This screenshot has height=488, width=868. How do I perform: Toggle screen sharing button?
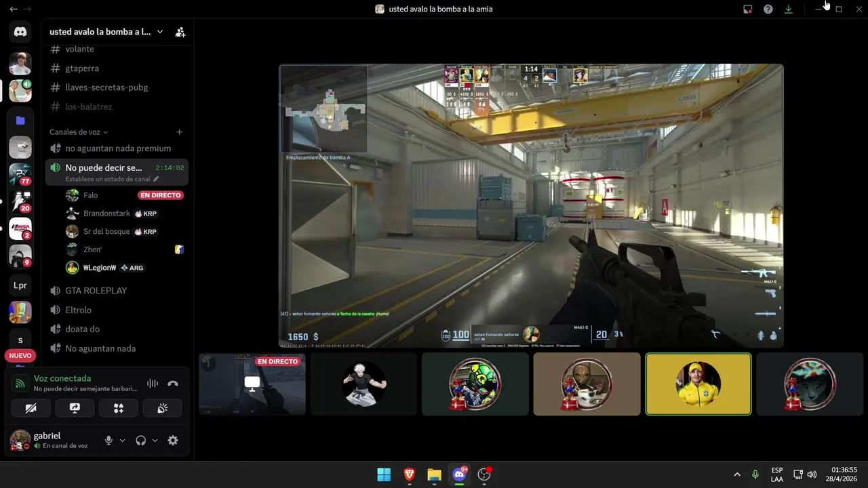pyautogui.click(x=75, y=408)
